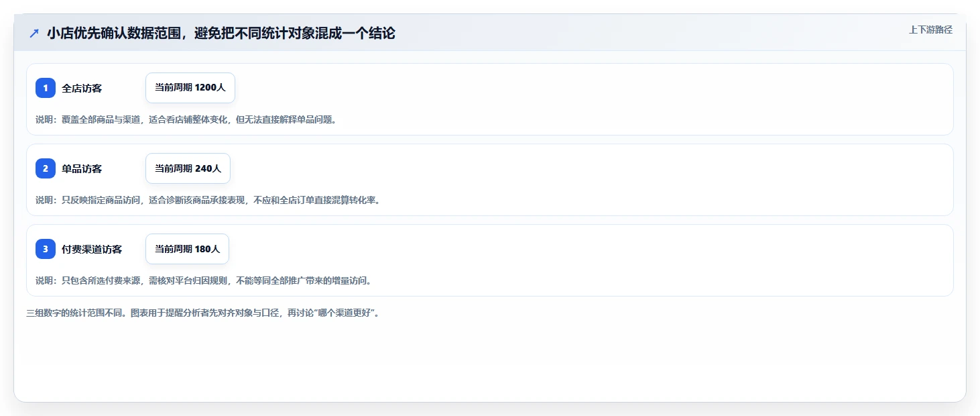The height and width of the screenshot is (416, 980).
Task: Click the description starting 说明：覆盖全部商品与渠道
Action: (x=186, y=119)
